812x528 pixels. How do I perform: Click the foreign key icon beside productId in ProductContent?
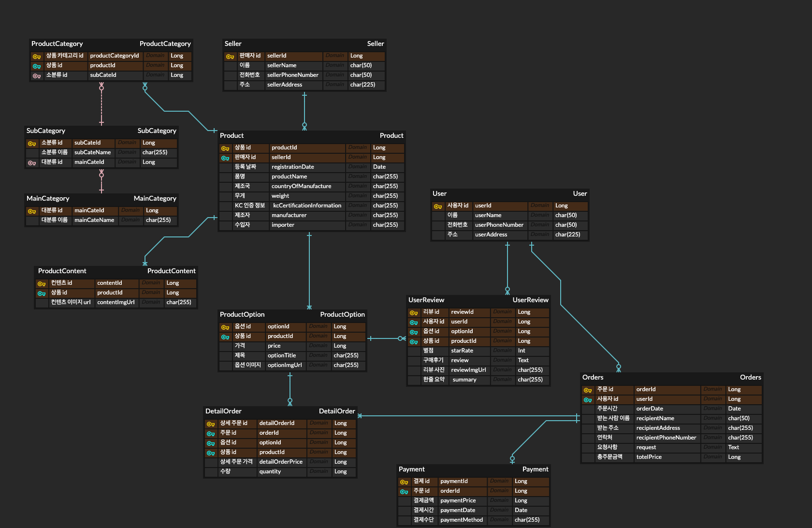(42, 293)
